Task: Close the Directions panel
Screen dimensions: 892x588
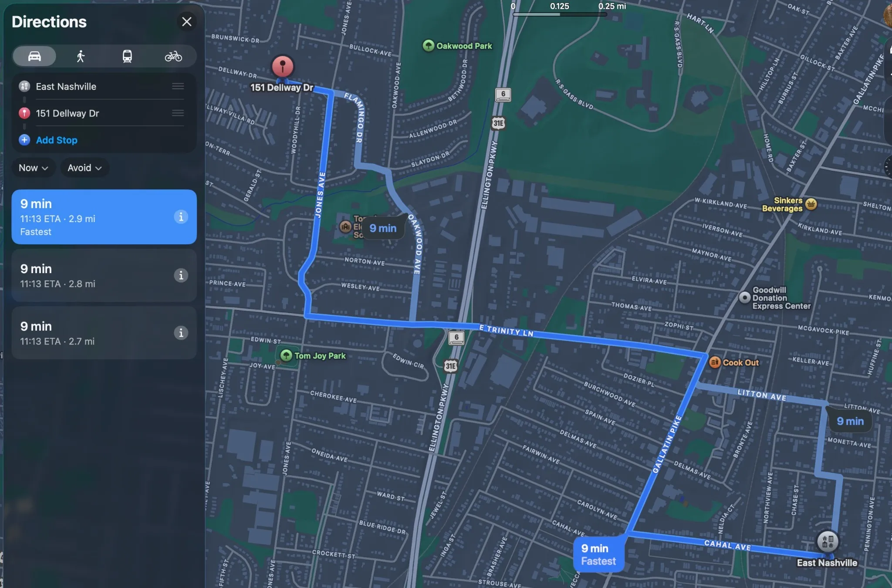Action: [x=187, y=21]
